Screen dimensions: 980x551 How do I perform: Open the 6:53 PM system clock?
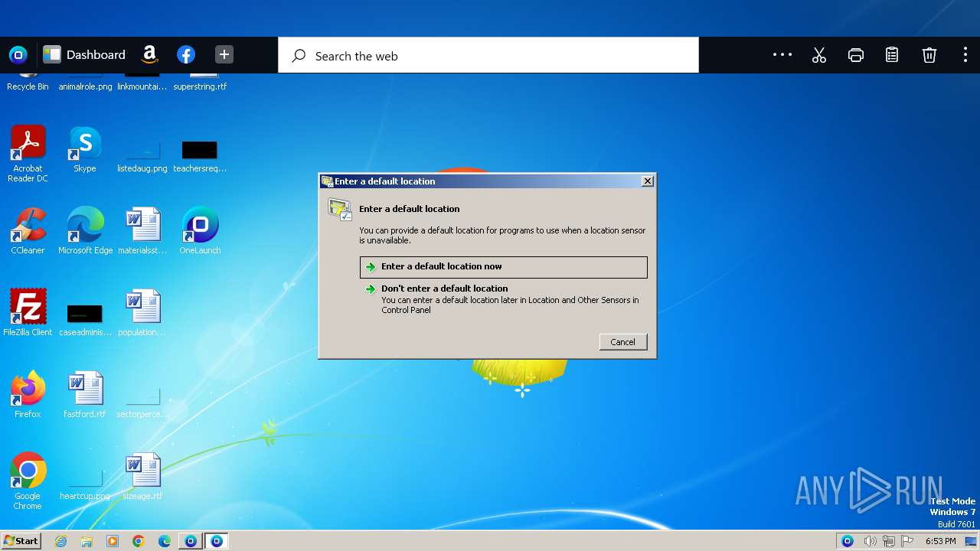pos(941,541)
